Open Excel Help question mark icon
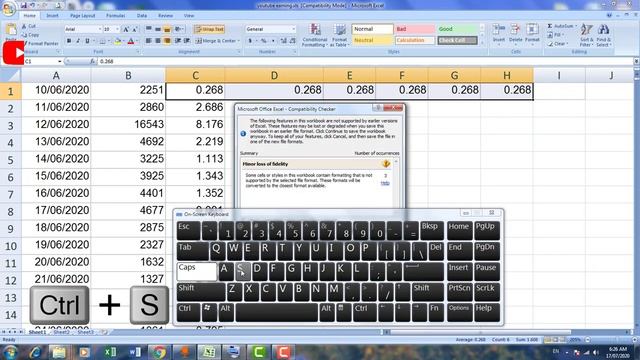This screenshot has width=640, height=360. click(609, 16)
